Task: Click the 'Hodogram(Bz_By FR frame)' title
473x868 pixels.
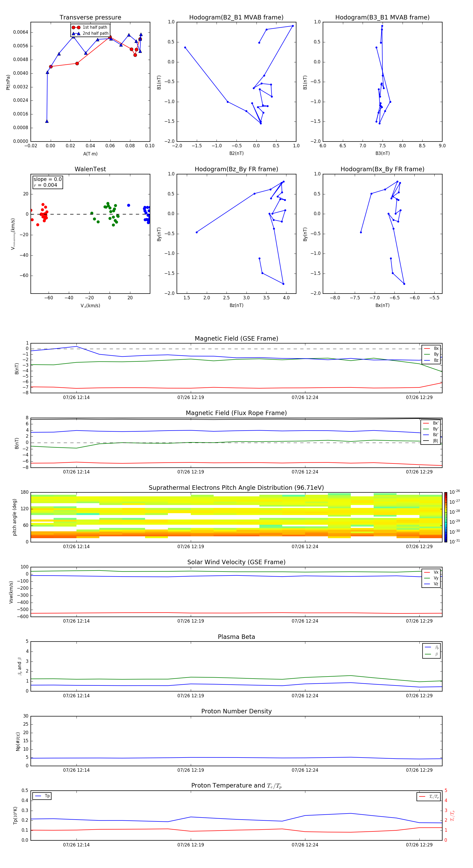Action: pyautogui.click(x=236, y=169)
